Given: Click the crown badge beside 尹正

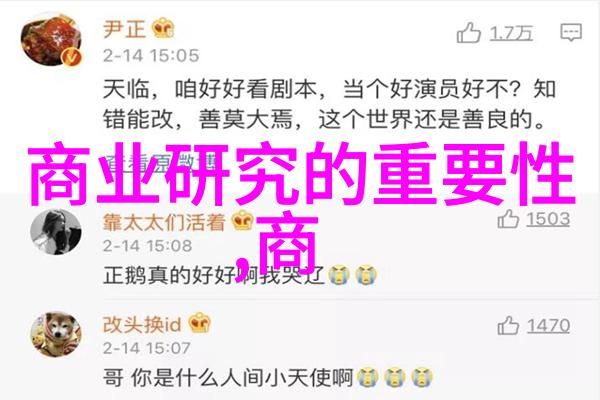Looking at the screenshot, I should coord(163,28).
